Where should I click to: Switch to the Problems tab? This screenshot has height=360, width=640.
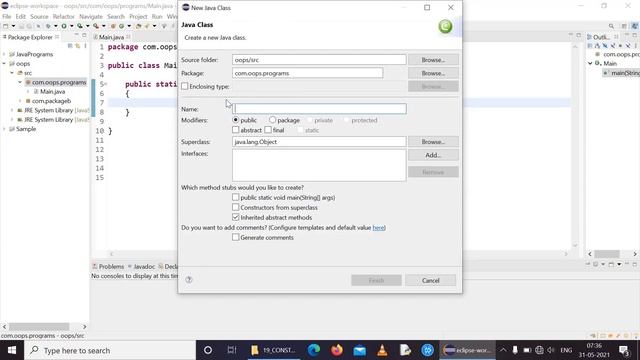[108, 266]
